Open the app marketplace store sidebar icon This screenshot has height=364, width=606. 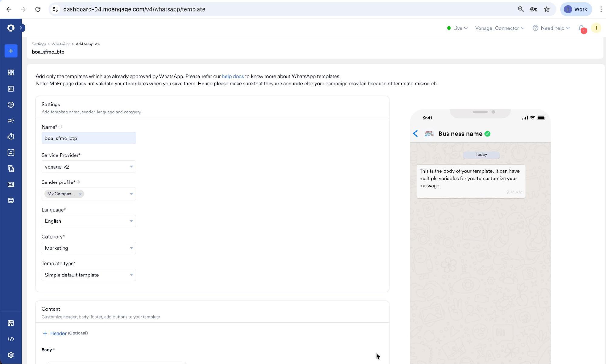(11, 323)
